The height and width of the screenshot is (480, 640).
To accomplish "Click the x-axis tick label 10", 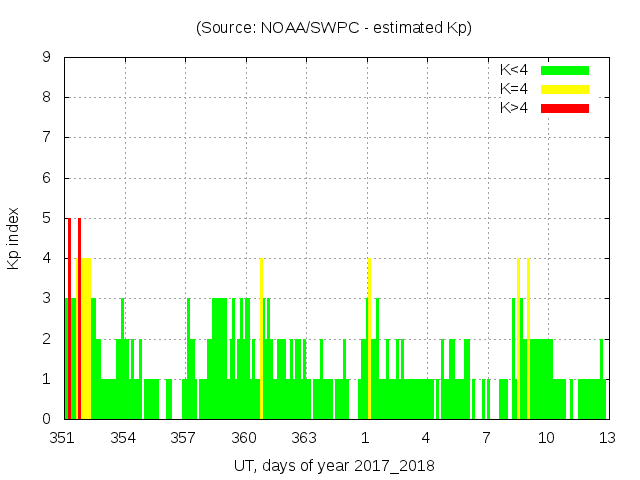I will [546, 438].
